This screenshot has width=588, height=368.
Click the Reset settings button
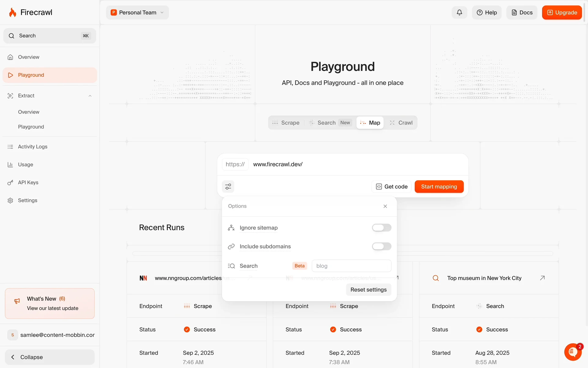pyautogui.click(x=368, y=289)
